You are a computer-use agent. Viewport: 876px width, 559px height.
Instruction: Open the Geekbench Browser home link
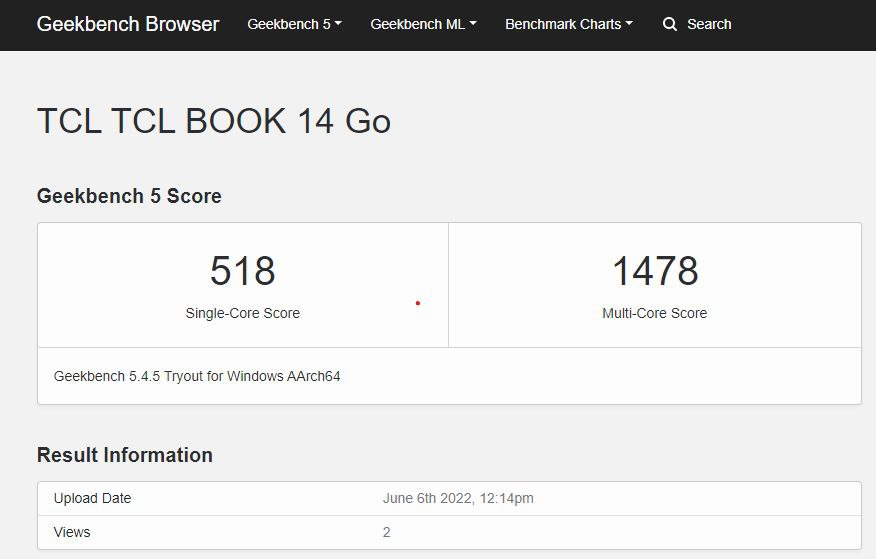coord(127,24)
